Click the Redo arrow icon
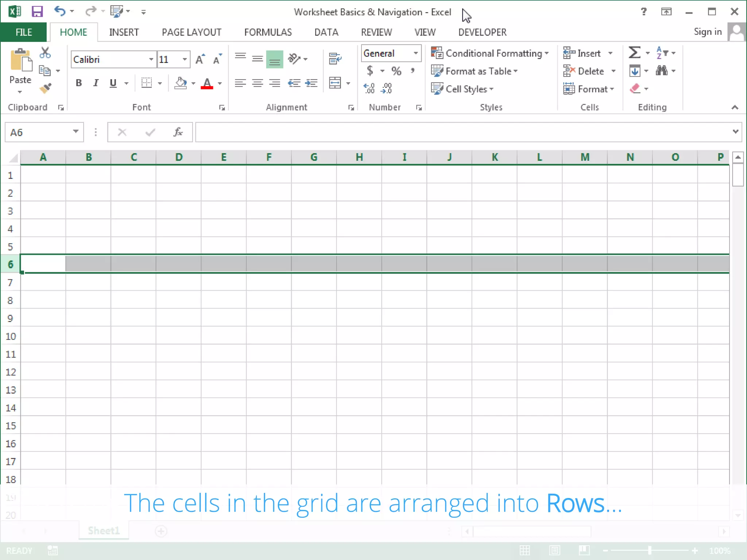The width and height of the screenshot is (747, 560). (90, 11)
